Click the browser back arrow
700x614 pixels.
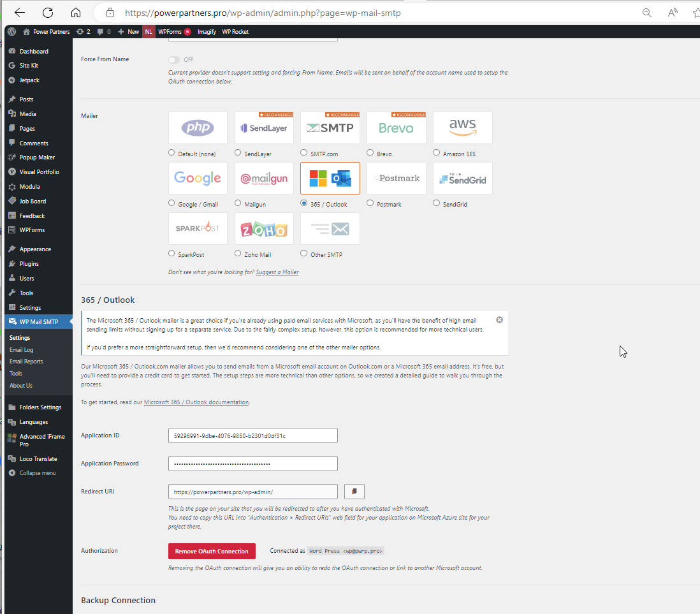pyautogui.click(x=20, y=13)
